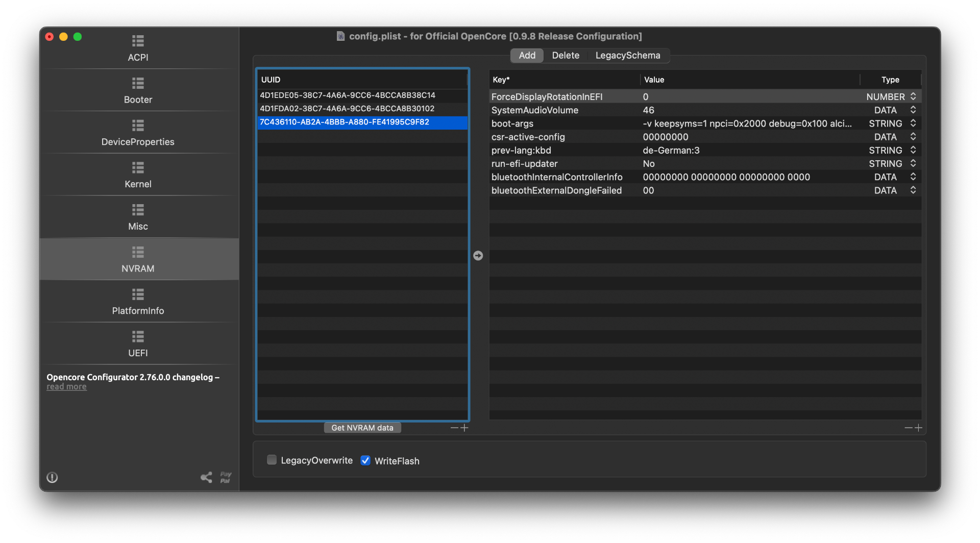Screen dimensions: 980x543
Task: Add a new key with the plus button
Action: 919,428
